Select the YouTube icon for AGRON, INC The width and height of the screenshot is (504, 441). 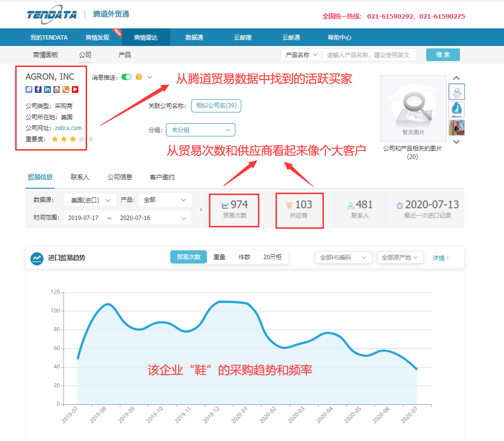tap(75, 89)
